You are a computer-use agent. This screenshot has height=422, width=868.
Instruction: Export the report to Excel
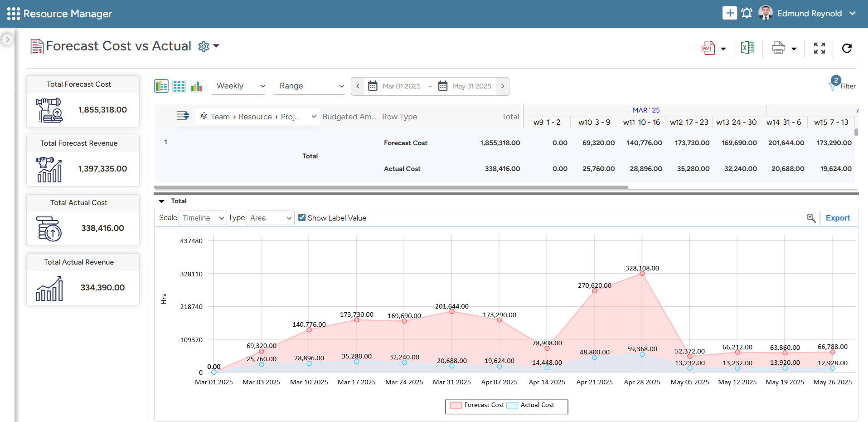(x=748, y=48)
